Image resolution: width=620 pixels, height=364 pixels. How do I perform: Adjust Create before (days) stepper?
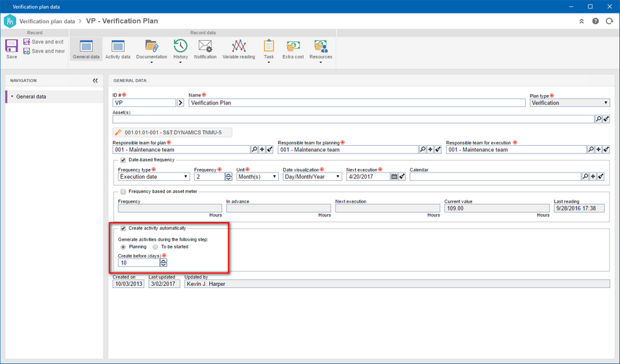163,263
